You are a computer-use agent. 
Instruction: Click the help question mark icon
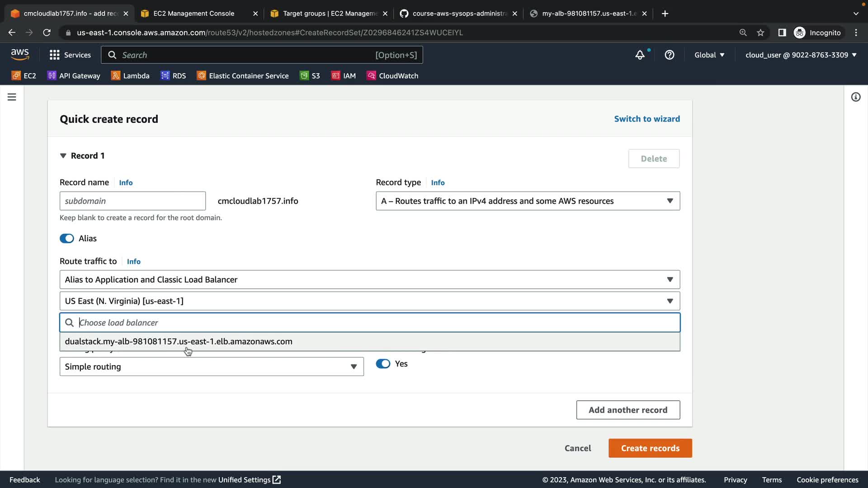click(670, 55)
